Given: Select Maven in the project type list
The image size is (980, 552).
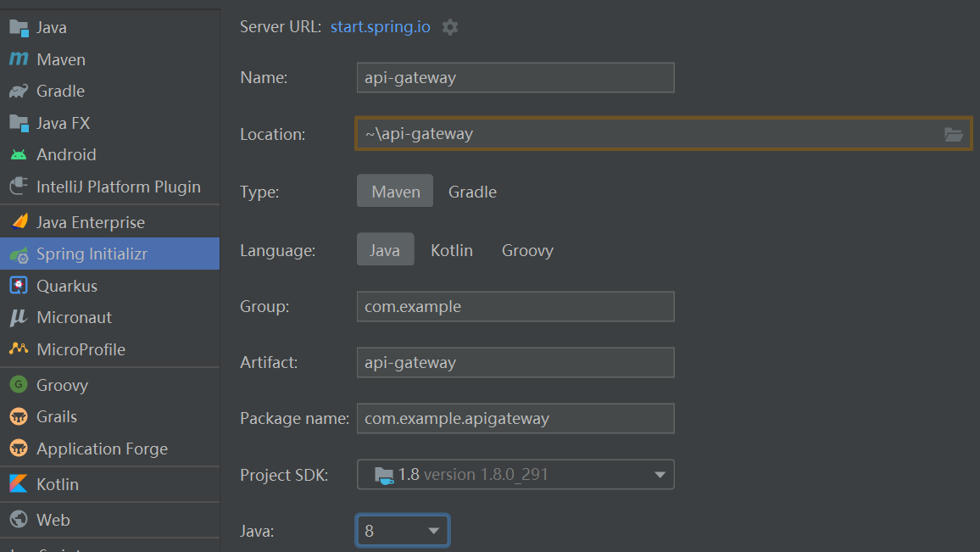Looking at the screenshot, I should (110, 59).
